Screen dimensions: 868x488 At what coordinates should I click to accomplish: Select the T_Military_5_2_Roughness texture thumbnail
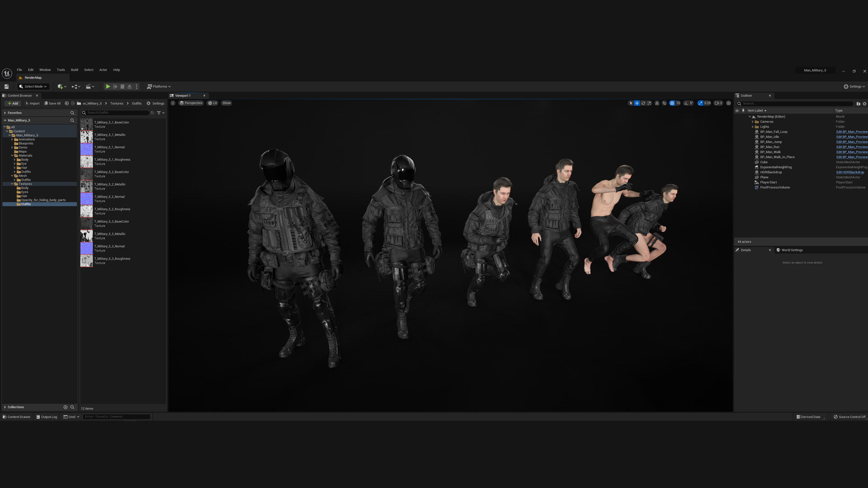coord(86,211)
